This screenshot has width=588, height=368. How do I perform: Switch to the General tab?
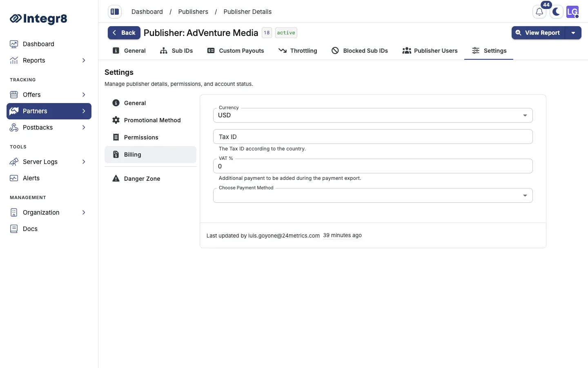[x=129, y=51]
